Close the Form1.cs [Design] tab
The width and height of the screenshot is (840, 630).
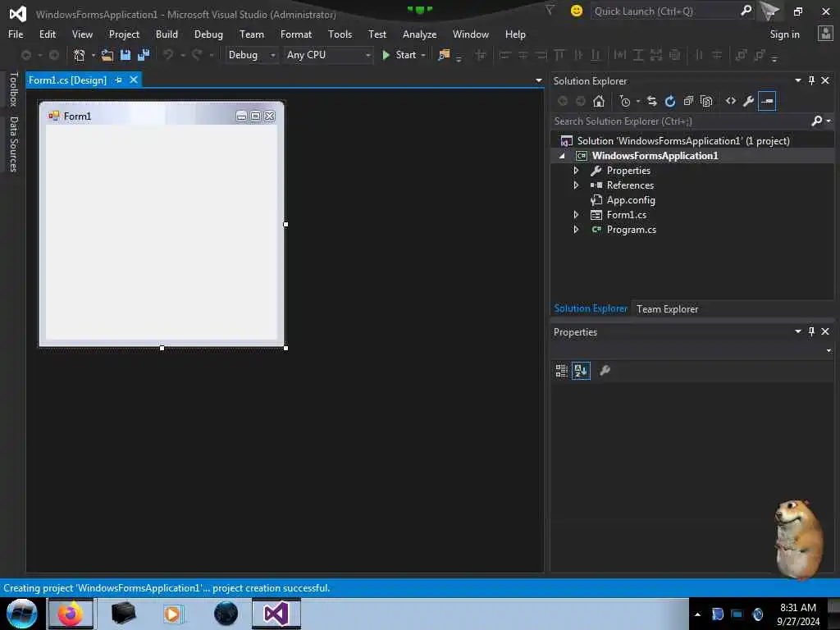point(134,80)
